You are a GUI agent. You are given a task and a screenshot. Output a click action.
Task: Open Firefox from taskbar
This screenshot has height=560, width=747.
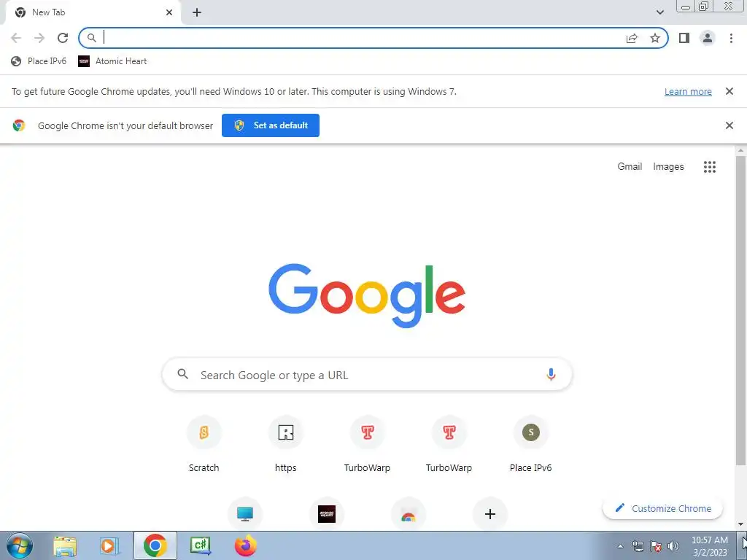pos(245,545)
